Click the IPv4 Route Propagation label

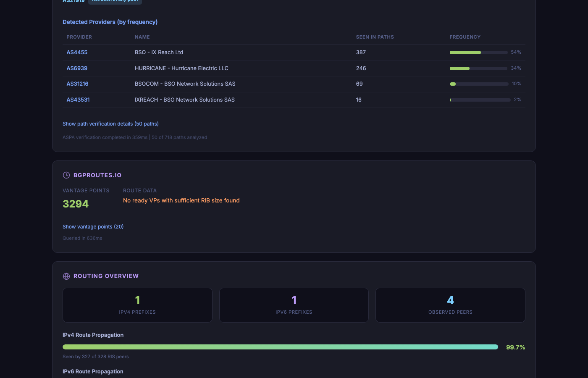93,335
